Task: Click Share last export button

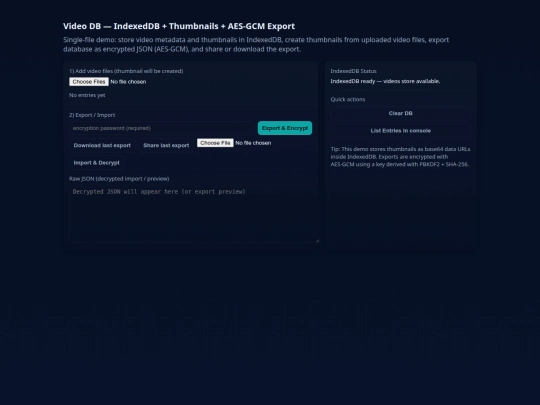Action: (x=166, y=145)
